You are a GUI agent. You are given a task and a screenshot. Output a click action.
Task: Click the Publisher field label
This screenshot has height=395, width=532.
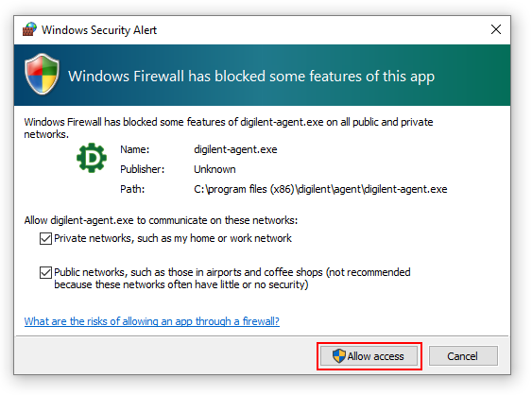click(x=142, y=169)
